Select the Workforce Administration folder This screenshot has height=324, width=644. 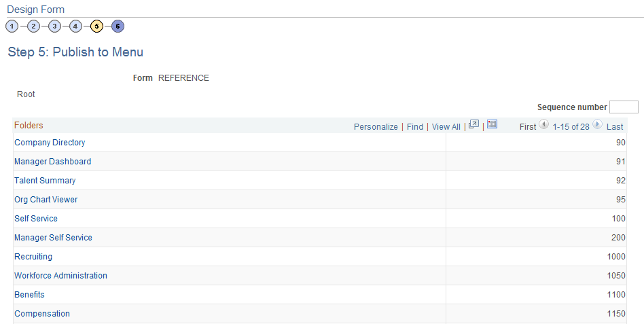60,276
